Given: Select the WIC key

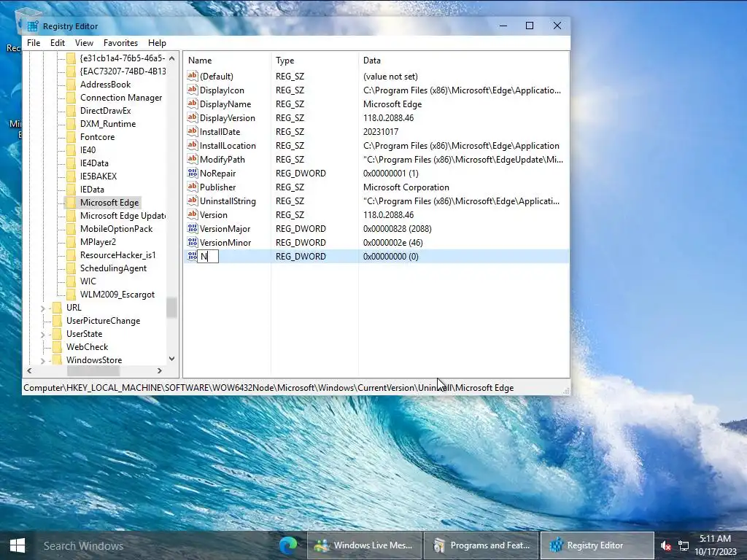Looking at the screenshot, I should [88, 281].
